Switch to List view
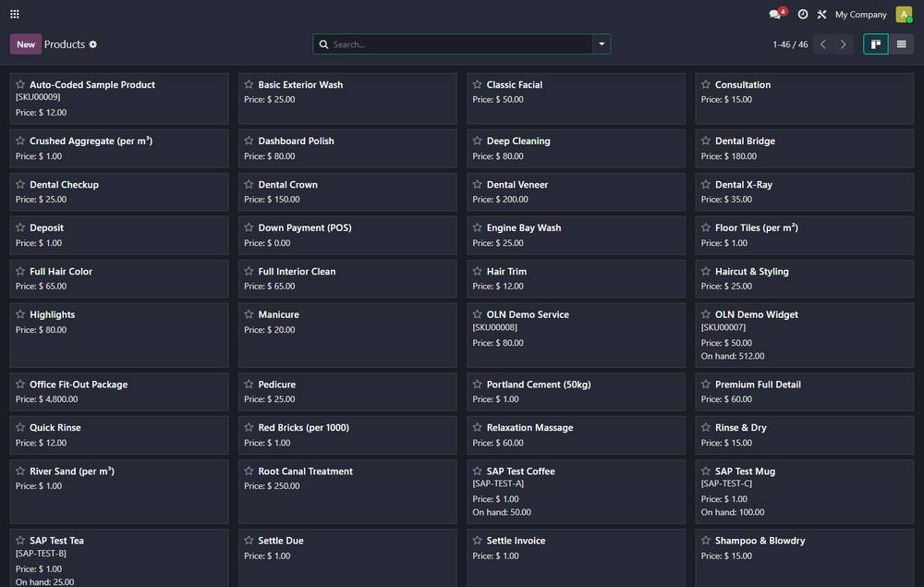 tap(901, 44)
